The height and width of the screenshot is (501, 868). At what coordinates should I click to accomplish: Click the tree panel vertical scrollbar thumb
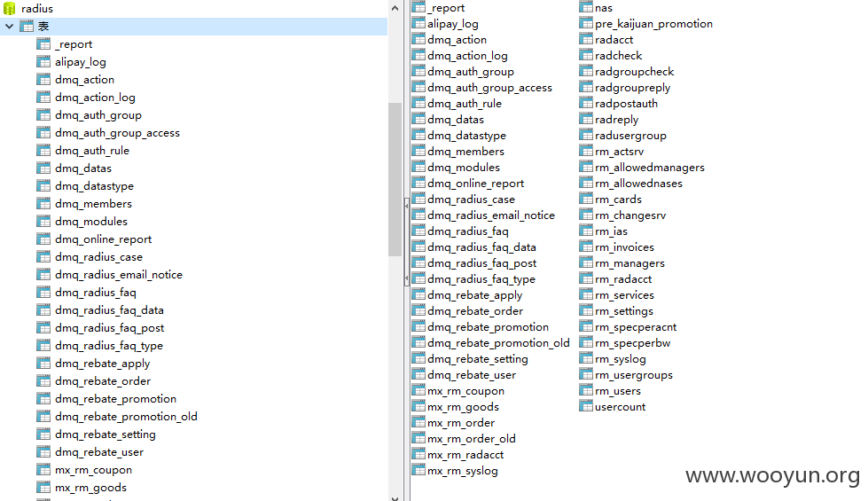(395, 179)
